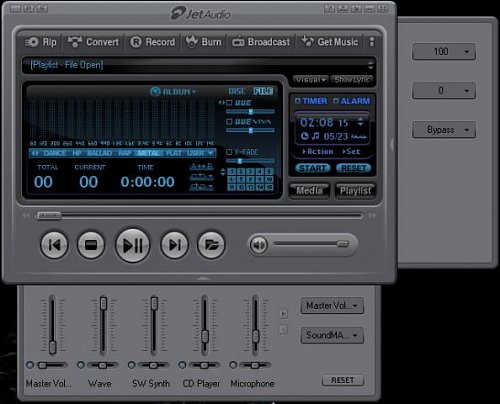This screenshot has width=500, height=404.
Task: Check the TIMER option
Action: click(298, 101)
